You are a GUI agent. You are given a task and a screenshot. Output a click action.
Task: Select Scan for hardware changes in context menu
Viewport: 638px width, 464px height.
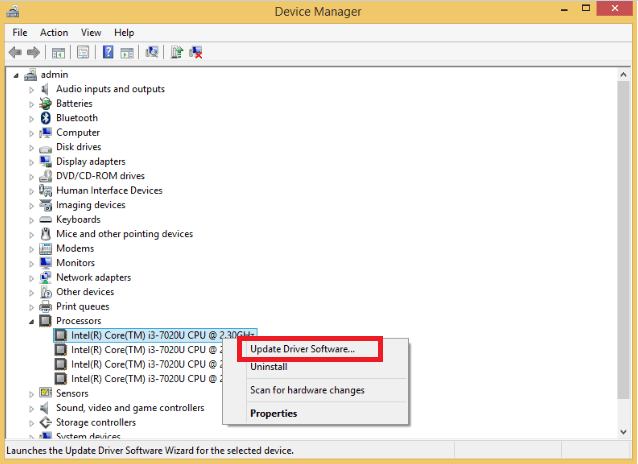click(315, 390)
